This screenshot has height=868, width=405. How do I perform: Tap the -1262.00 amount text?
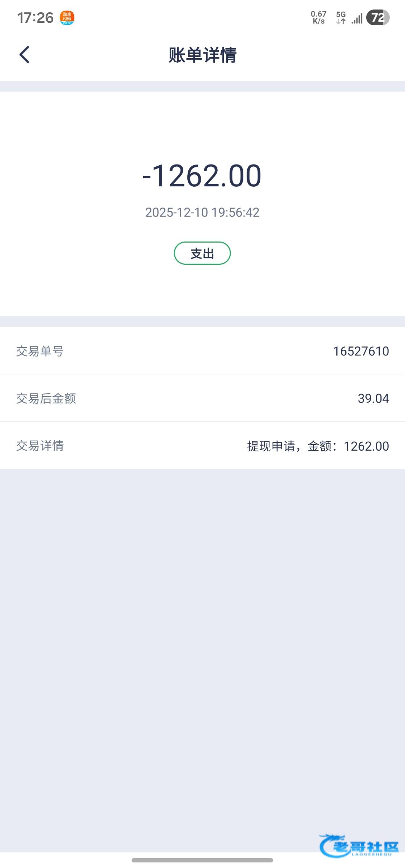202,176
